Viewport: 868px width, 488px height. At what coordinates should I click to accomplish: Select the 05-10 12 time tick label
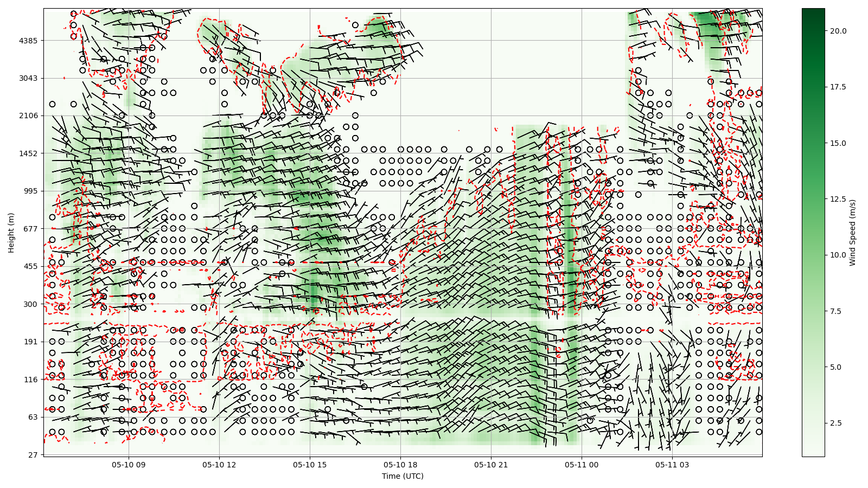click(219, 465)
